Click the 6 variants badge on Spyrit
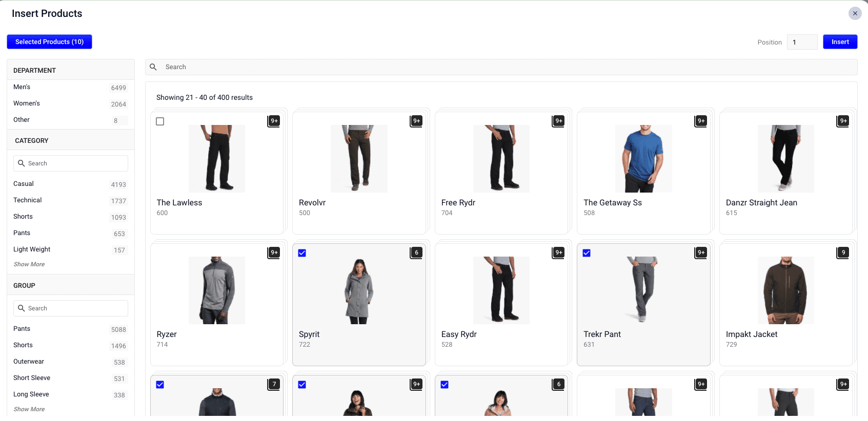The height and width of the screenshot is (421, 868). coord(417,252)
